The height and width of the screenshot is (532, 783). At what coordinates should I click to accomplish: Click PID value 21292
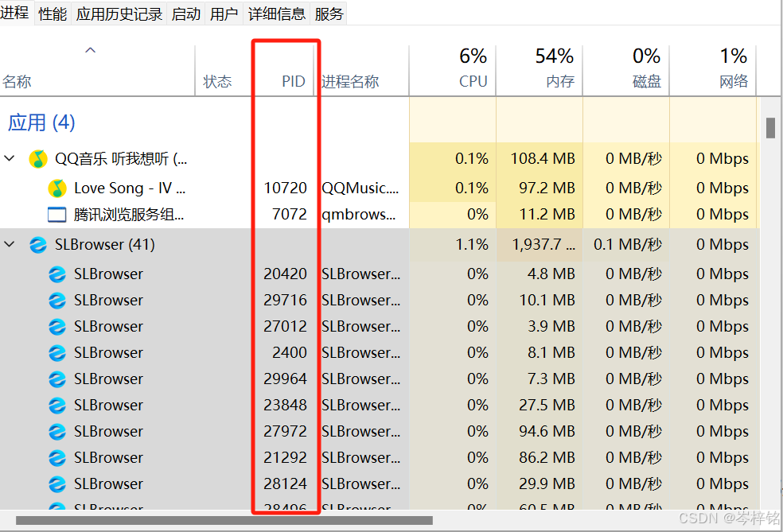285,457
